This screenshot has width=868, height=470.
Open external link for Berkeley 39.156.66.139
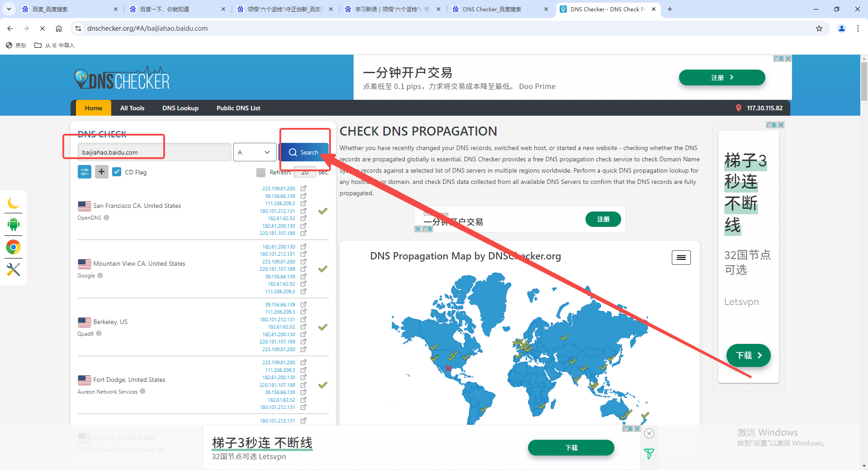pyautogui.click(x=303, y=305)
